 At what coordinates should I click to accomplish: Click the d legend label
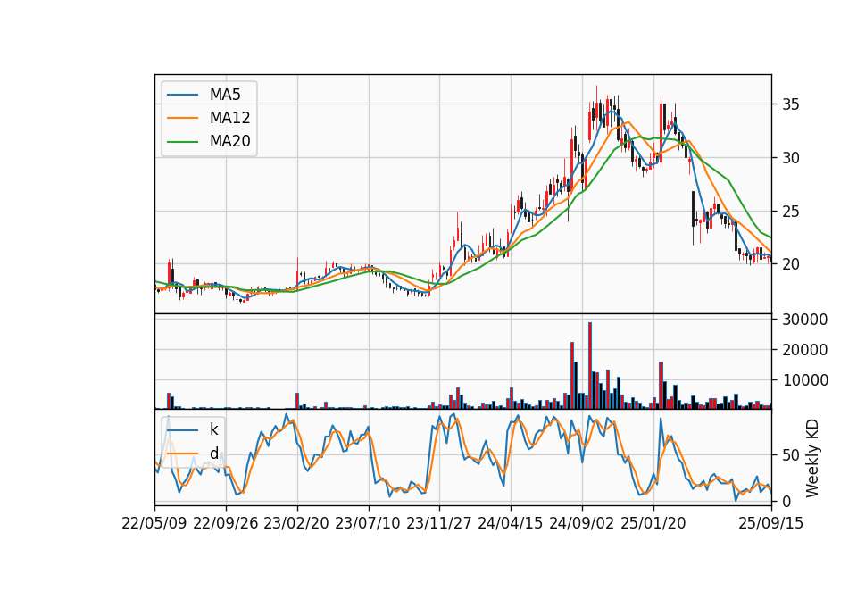(x=213, y=454)
